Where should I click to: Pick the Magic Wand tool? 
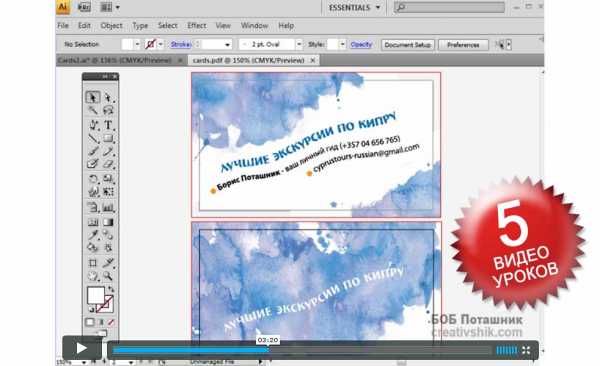(x=92, y=111)
